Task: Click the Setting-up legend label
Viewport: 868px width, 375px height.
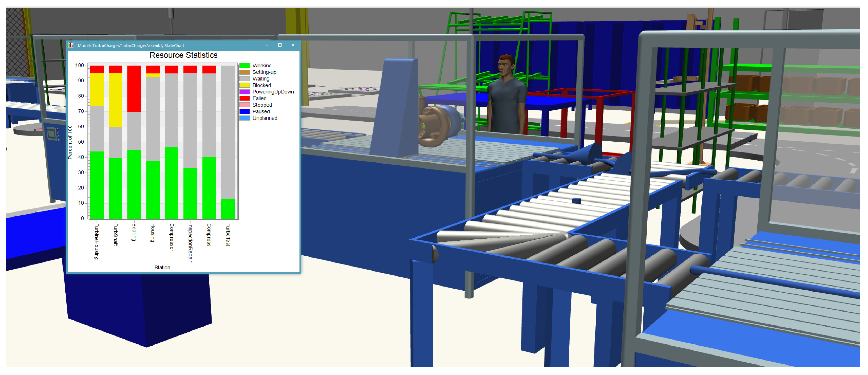Action: tap(264, 72)
